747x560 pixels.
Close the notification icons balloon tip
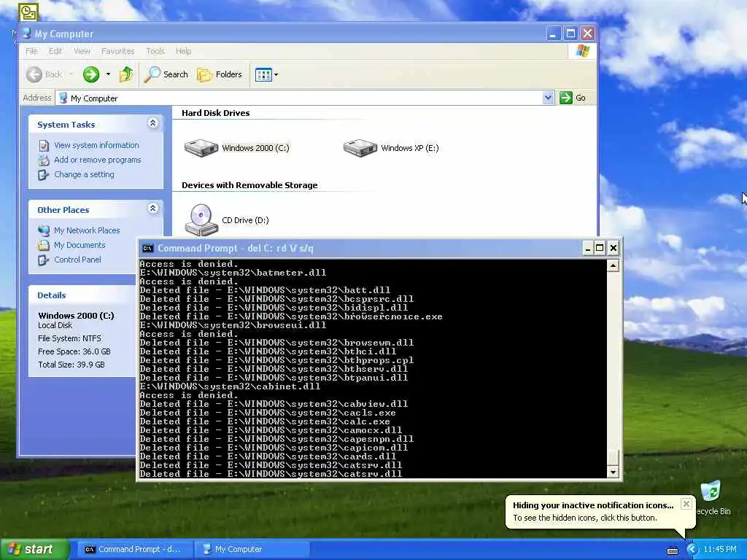686,504
